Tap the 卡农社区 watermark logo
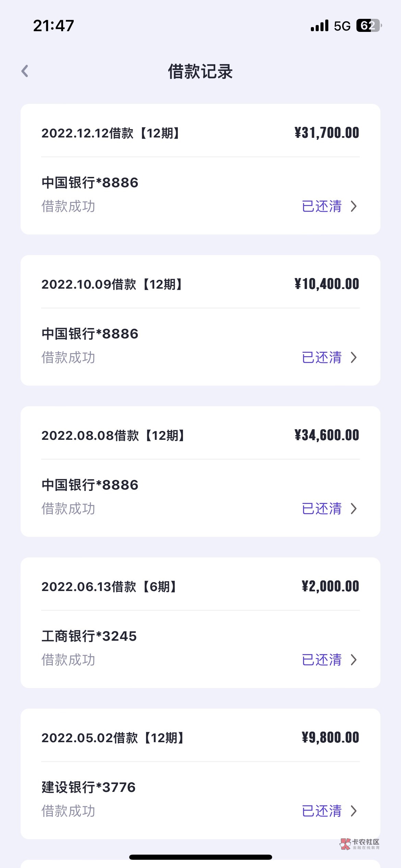 pos(360,844)
